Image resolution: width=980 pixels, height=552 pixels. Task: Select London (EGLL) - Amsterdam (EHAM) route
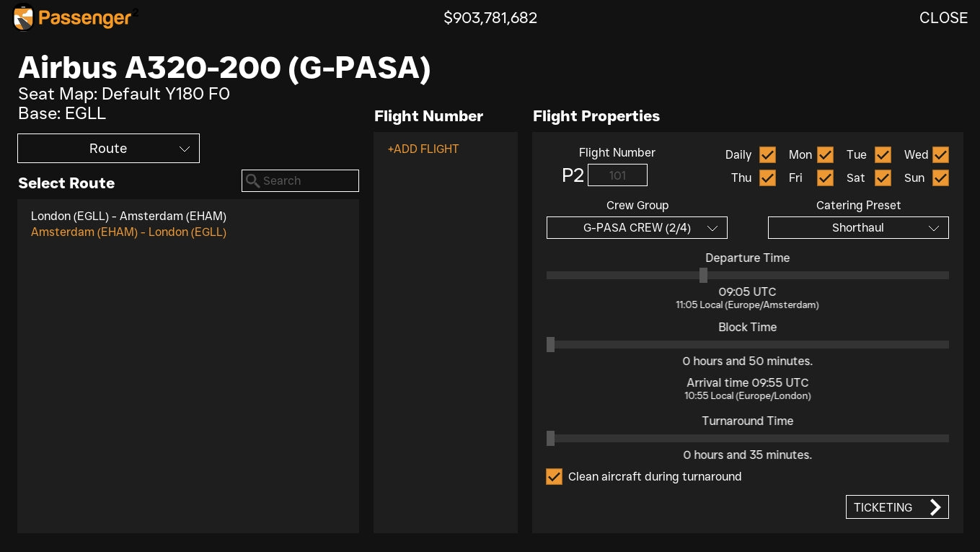pyautogui.click(x=128, y=216)
